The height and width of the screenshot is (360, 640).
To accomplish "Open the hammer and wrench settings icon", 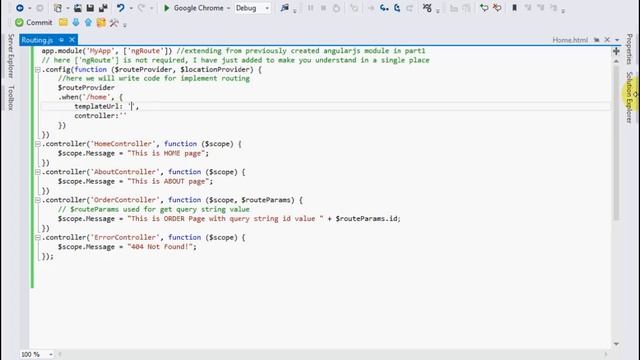I will pyautogui.click(x=114, y=22).
